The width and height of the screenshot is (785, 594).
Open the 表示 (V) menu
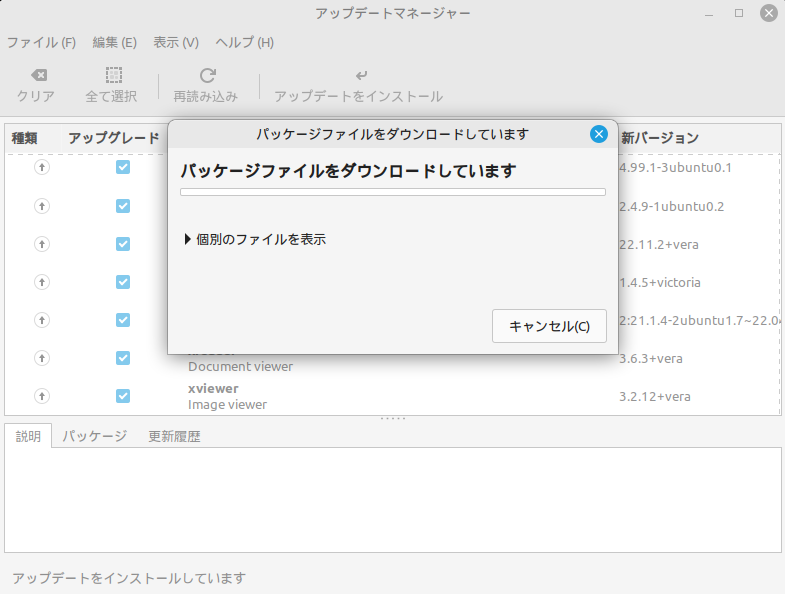[176, 43]
